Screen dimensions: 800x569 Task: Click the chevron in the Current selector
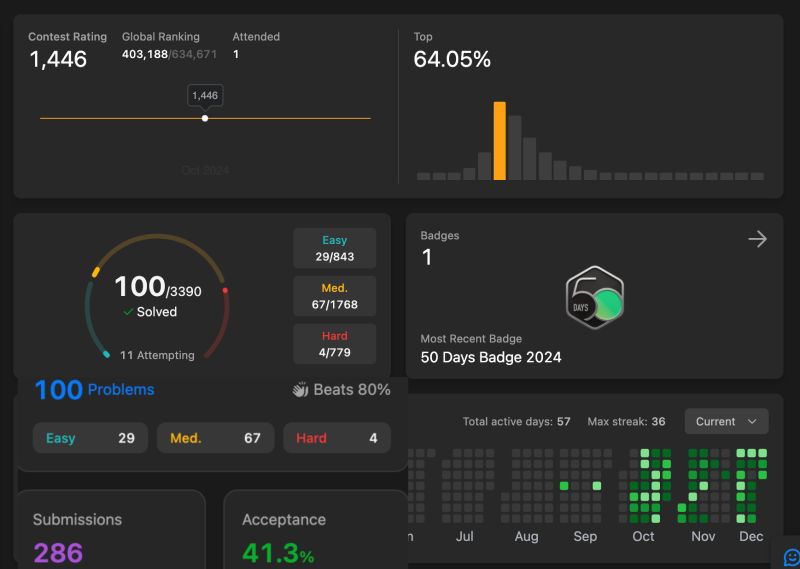[752, 422]
